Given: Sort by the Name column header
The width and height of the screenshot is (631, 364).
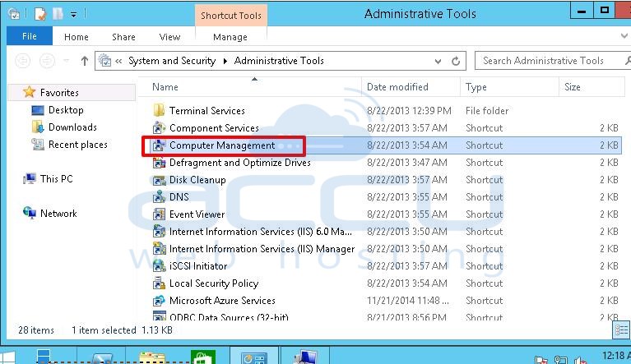Looking at the screenshot, I should pyautogui.click(x=250, y=87).
